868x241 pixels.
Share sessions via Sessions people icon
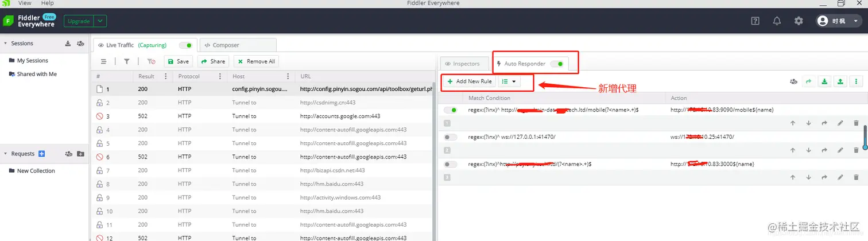coord(80,43)
